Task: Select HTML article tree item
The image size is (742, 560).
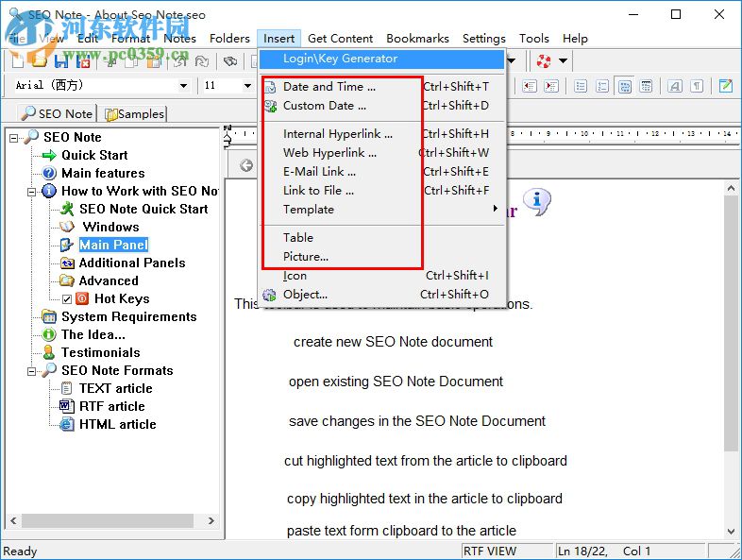Action: [x=117, y=425]
